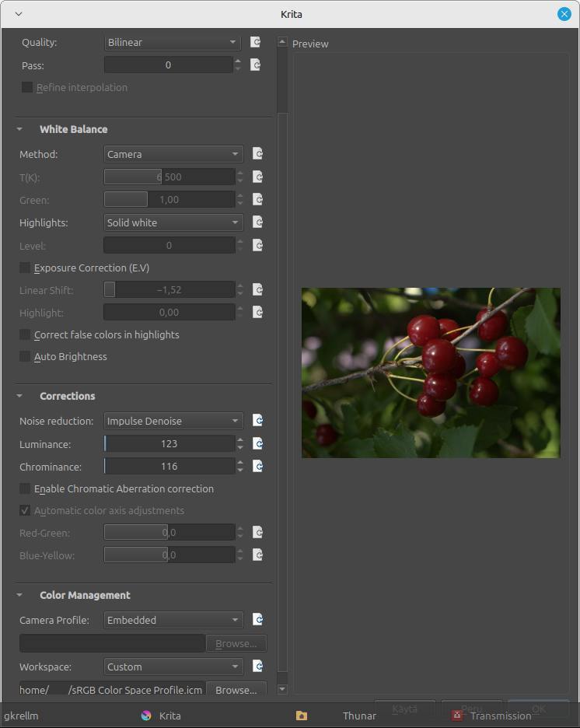580x728 pixels.
Task: Click the workspace profile path field
Action: click(111, 689)
